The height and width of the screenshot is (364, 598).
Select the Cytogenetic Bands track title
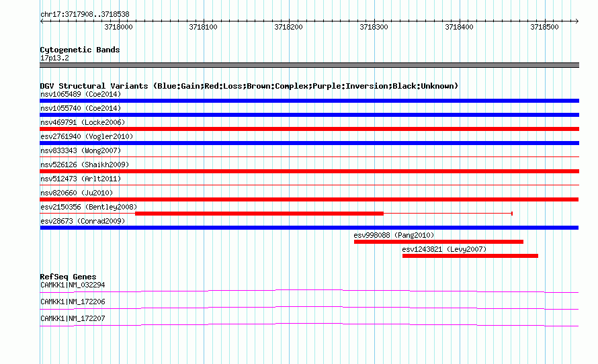(x=80, y=50)
